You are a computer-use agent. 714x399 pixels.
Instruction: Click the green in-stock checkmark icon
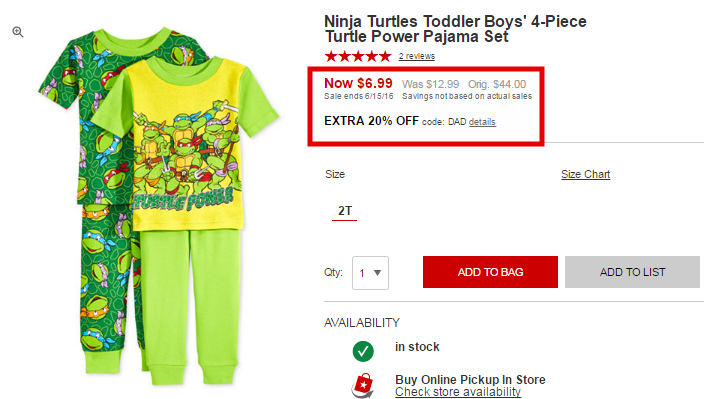pos(363,351)
